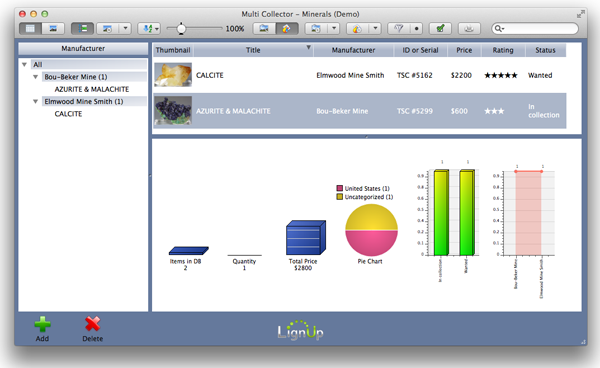Screen dimensions: 600x368
Task: Open the image options dropdown arrow
Action: [125, 28]
